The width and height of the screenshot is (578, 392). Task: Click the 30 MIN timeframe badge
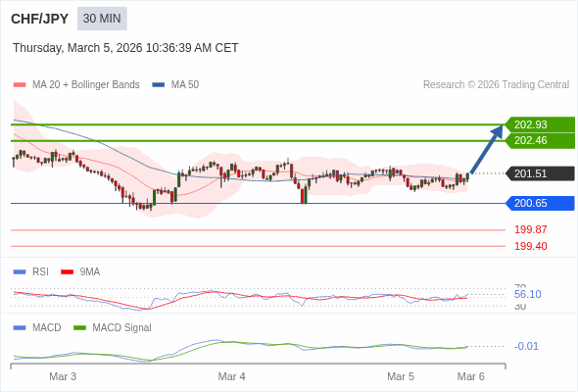click(x=102, y=19)
